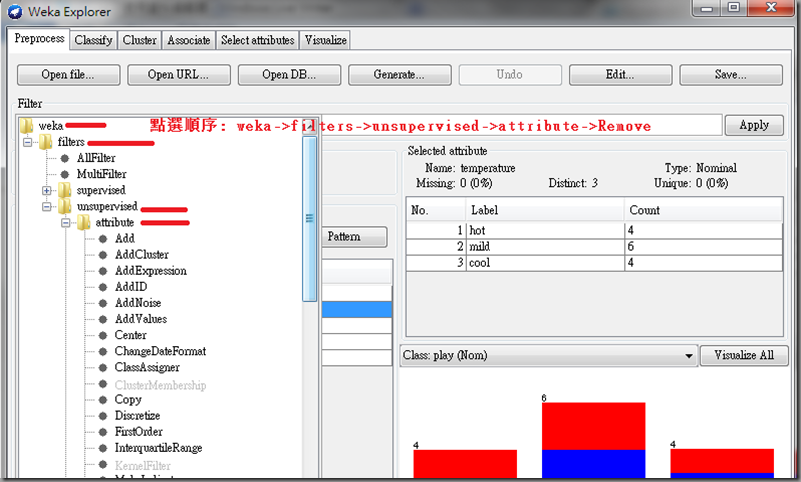The image size is (801, 482).
Task: Collapse the filters tree node
Action: (28, 142)
